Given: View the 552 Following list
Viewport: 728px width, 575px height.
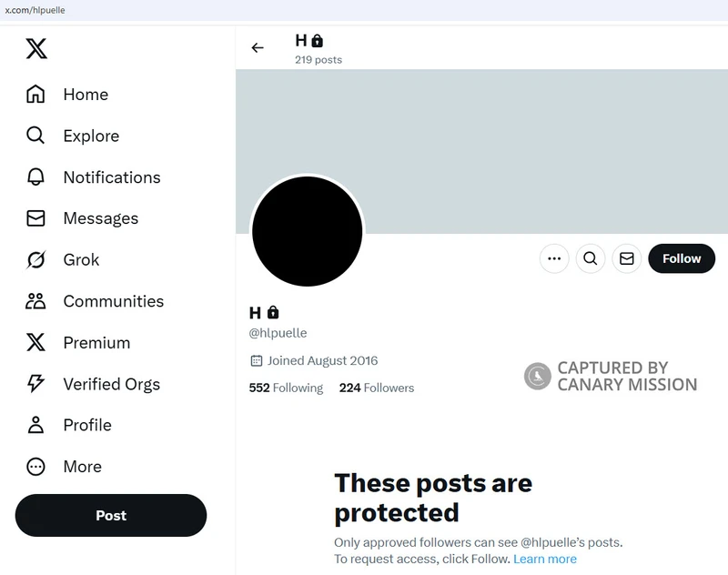Looking at the screenshot, I should [286, 388].
